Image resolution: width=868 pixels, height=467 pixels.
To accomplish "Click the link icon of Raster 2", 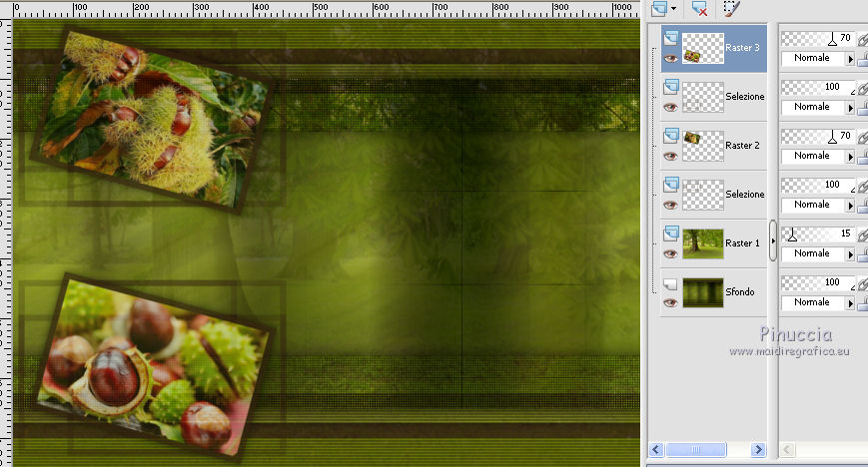I will 862,137.
